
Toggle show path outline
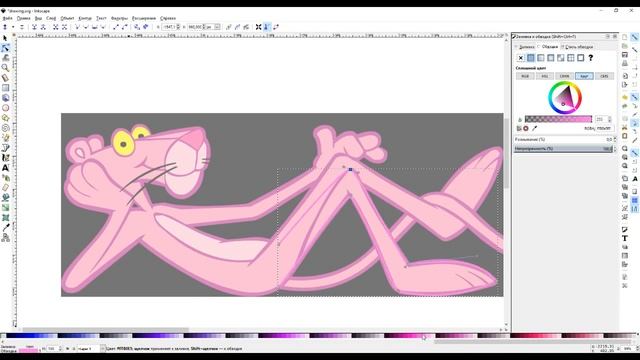point(276,27)
